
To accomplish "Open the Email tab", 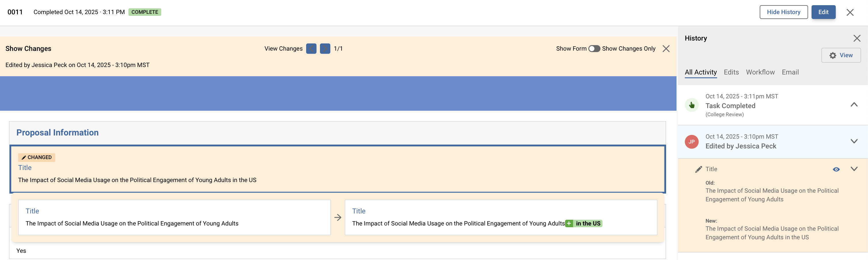I will pyautogui.click(x=790, y=72).
